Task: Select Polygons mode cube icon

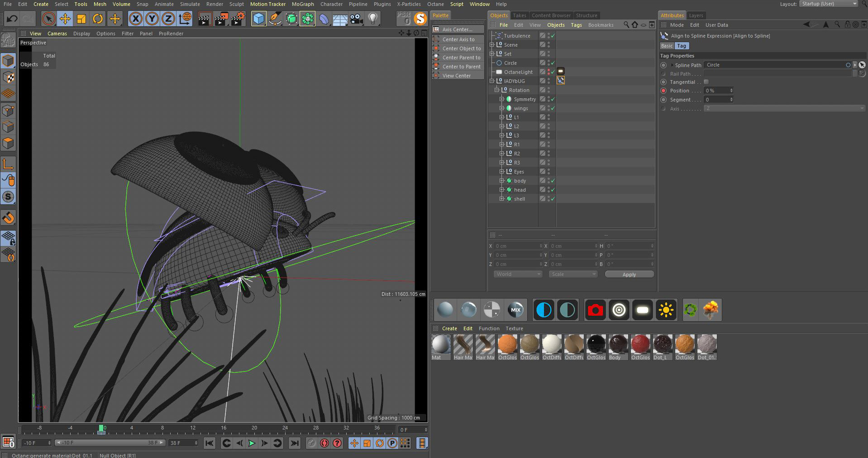Action: pyautogui.click(x=8, y=143)
